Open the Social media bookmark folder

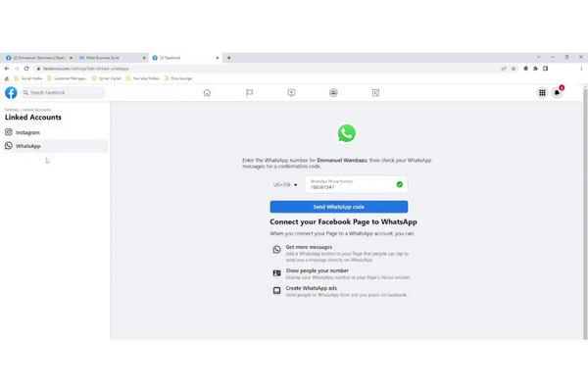coord(28,78)
